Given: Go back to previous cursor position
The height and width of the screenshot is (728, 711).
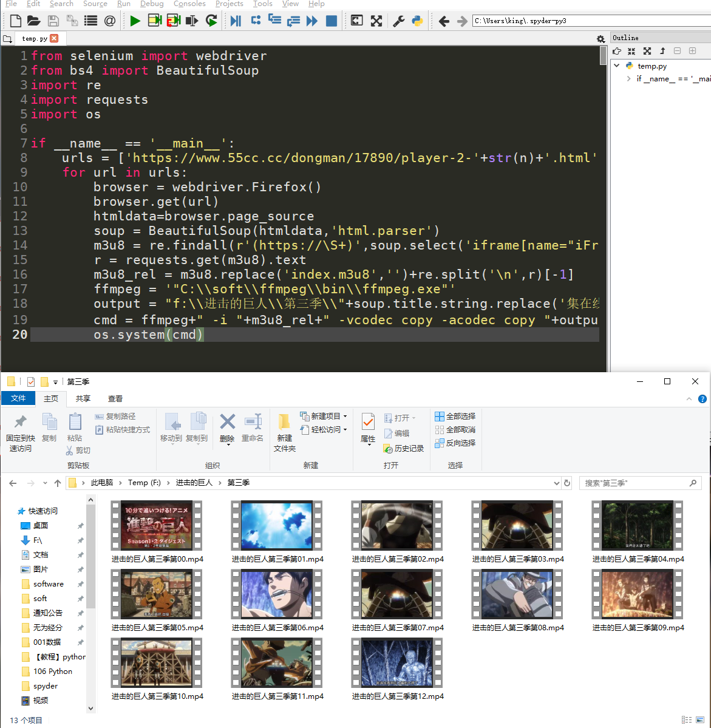Looking at the screenshot, I should pos(444,21).
